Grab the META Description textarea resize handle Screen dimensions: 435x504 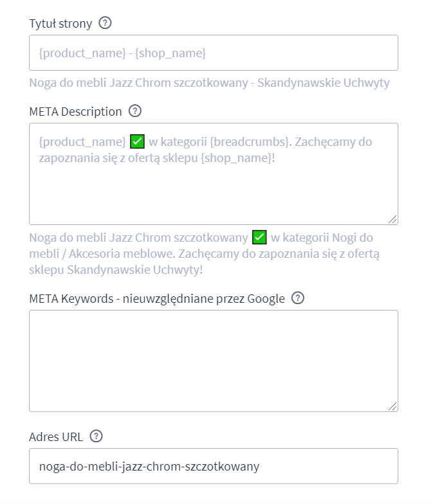coord(393,219)
